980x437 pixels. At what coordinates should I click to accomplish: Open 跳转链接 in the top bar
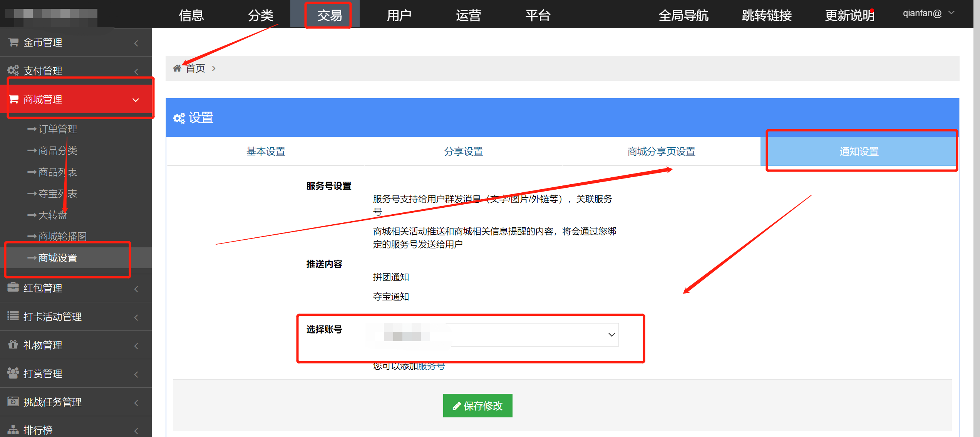pos(767,15)
